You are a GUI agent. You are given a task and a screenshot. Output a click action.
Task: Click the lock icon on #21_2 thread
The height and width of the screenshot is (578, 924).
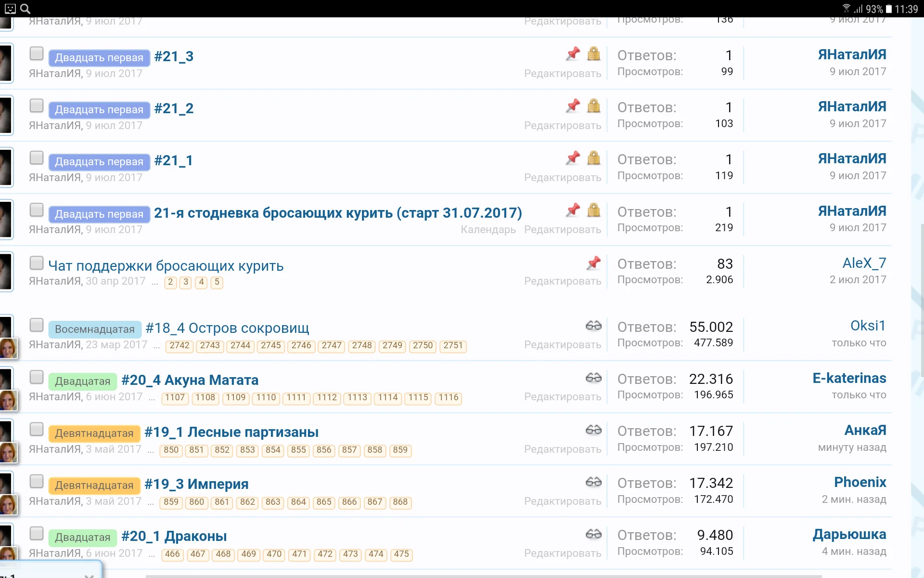593,105
